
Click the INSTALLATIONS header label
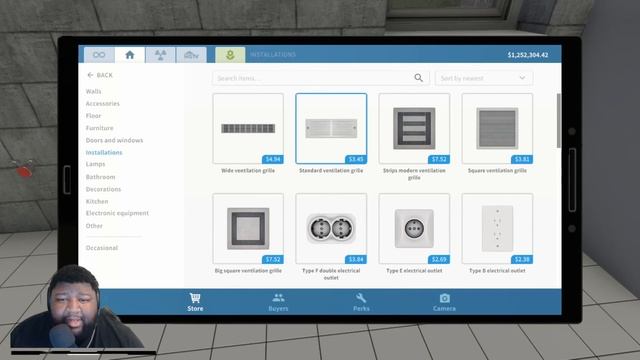(x=273, y=54)
